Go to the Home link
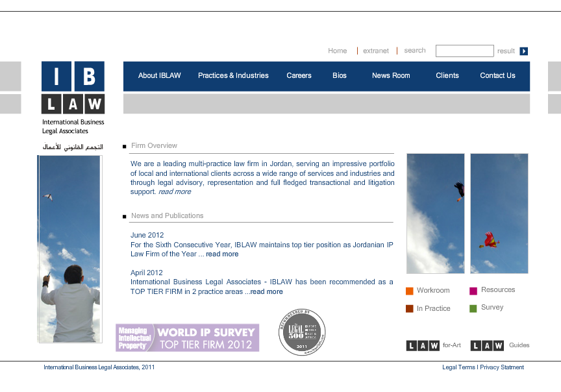The width and height of the screenshot is (561, 392). point(338,51)
